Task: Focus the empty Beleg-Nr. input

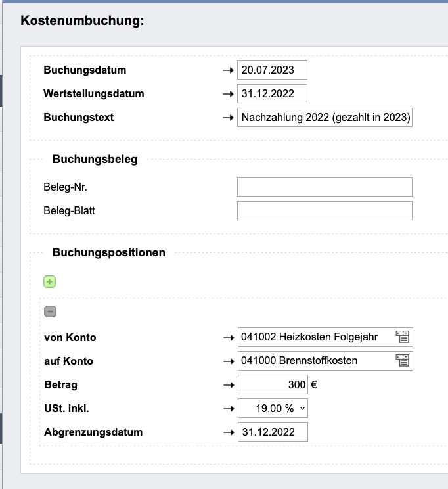Action: [325, 187]
